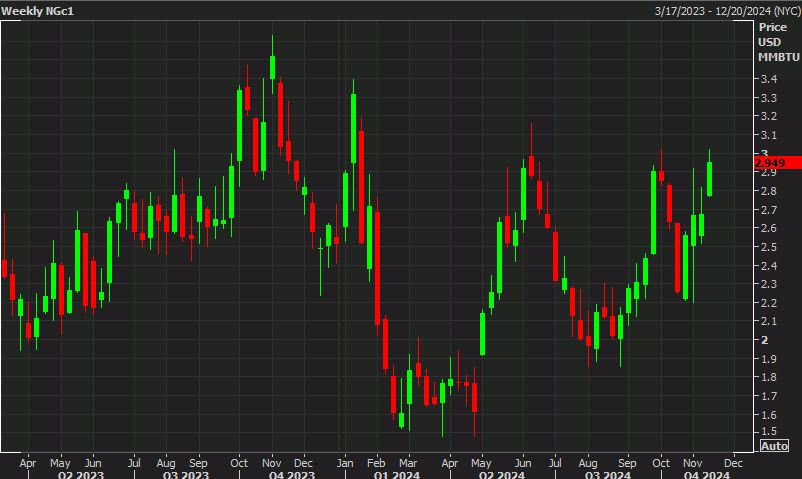
Task: Click the Auto scale button
Action: point(774,446)
